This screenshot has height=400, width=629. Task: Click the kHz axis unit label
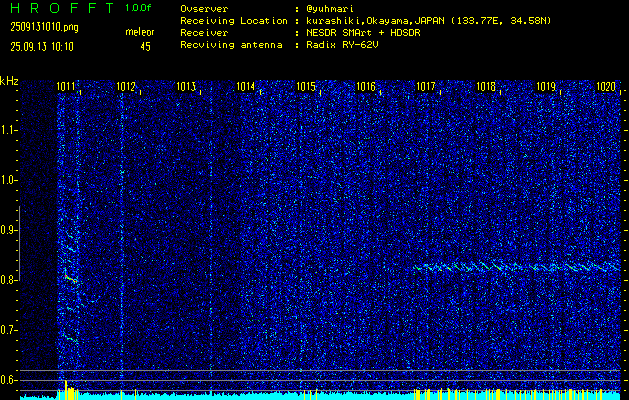pos(9,81)
